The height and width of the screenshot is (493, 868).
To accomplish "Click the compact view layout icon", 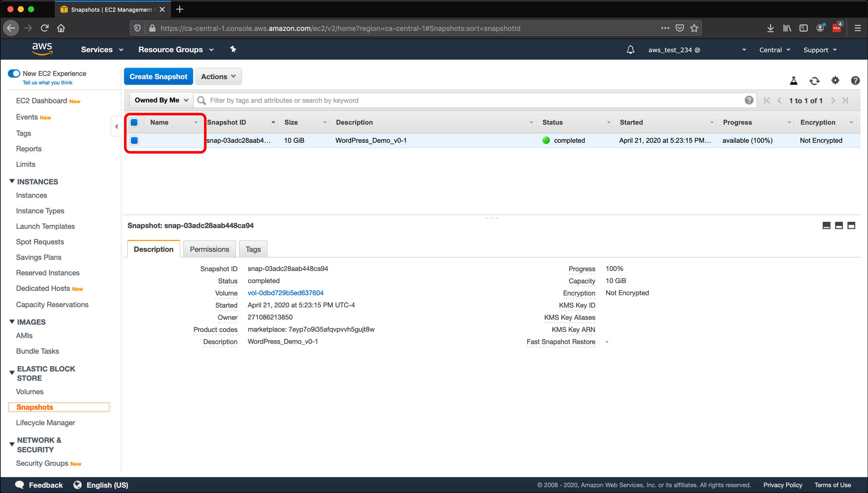I will tap(827, 225).
